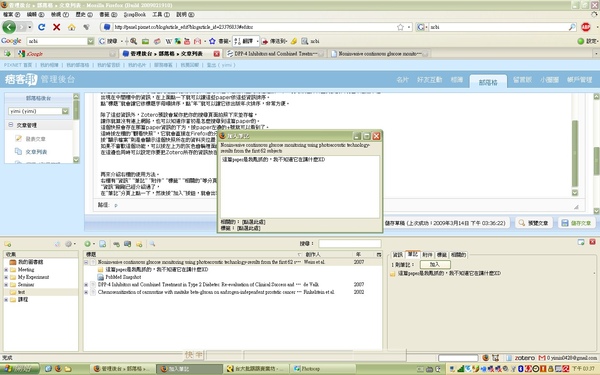Screen dimensions: 600x375
Task: Click the search engine magnifier icon
Action: coord(572,27)
